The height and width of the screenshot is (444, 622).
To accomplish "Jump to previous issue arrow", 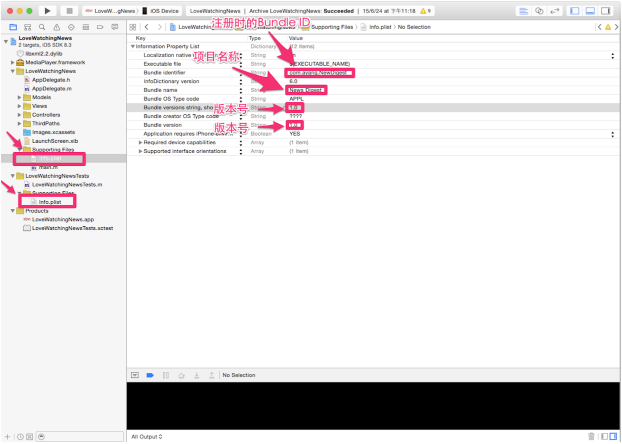I will coord(599,27).
